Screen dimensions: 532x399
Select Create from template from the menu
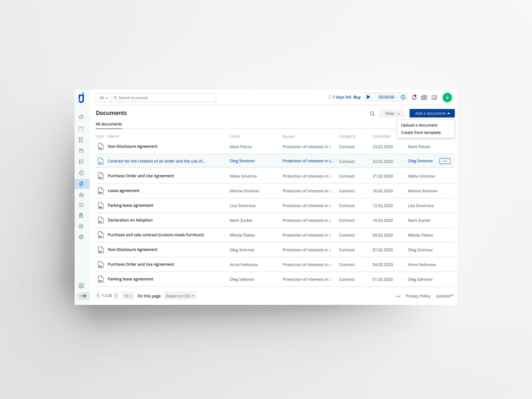click(x=420, y=132)
